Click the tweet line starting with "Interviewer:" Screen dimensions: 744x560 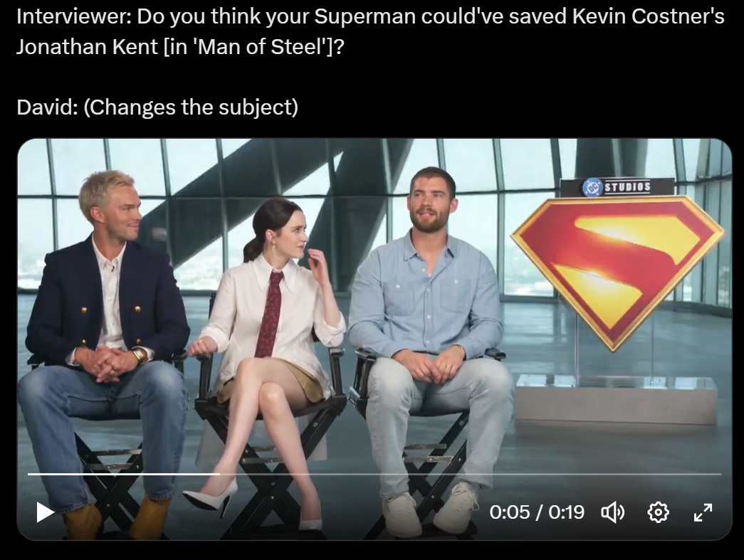click(370, 16)
